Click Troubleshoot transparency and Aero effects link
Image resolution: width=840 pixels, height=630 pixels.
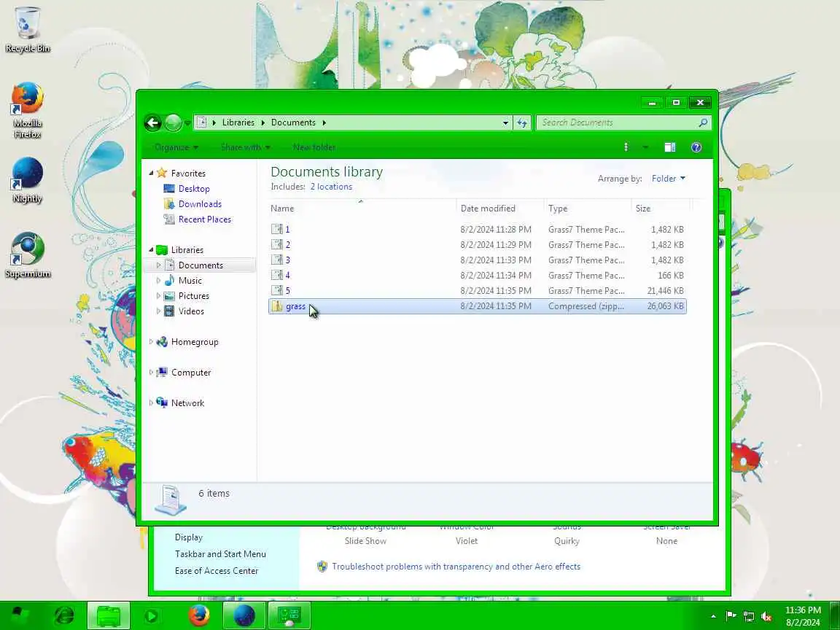456,567
